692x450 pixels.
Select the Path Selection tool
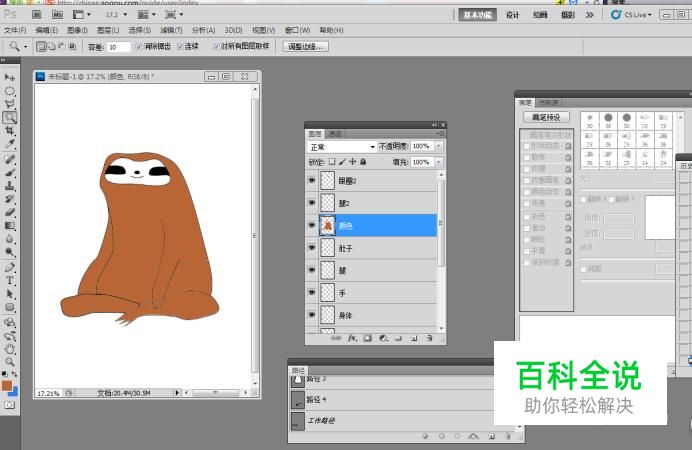coord(10,294)
